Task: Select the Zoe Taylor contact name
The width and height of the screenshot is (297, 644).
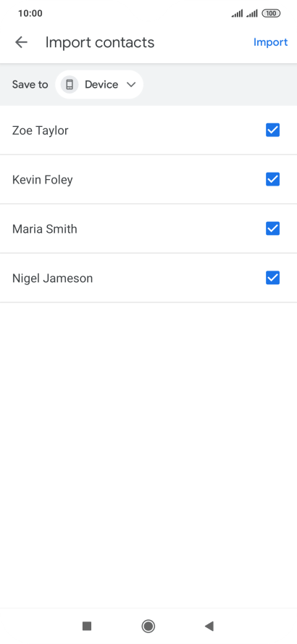Action: (x=40, y=131)
